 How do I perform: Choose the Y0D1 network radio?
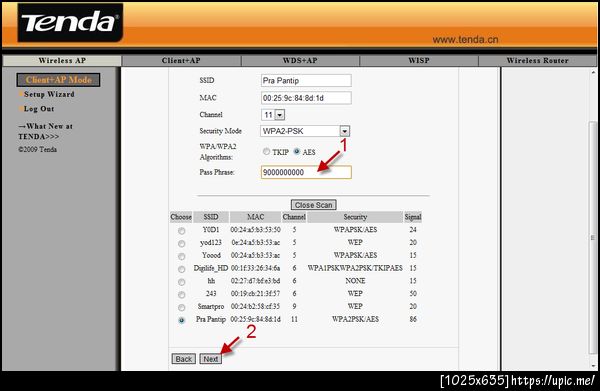tap(181, 231)
